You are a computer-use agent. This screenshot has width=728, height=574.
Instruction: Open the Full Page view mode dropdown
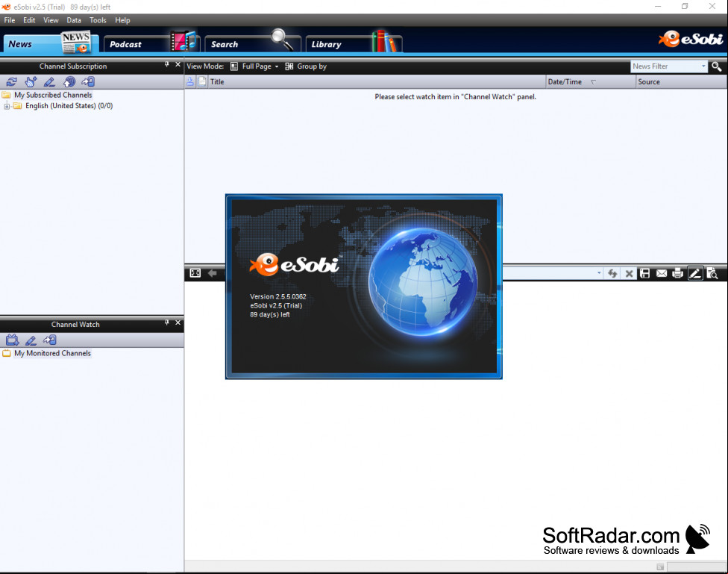(x=255, y=66)
